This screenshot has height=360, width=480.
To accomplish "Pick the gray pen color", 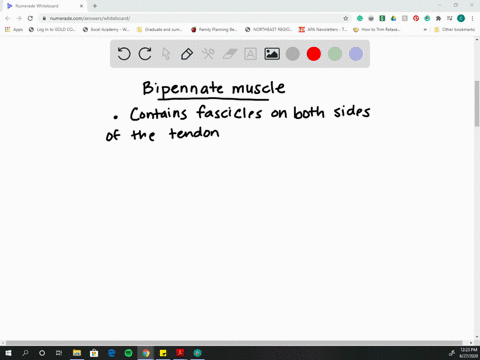I will pos(293,54).
